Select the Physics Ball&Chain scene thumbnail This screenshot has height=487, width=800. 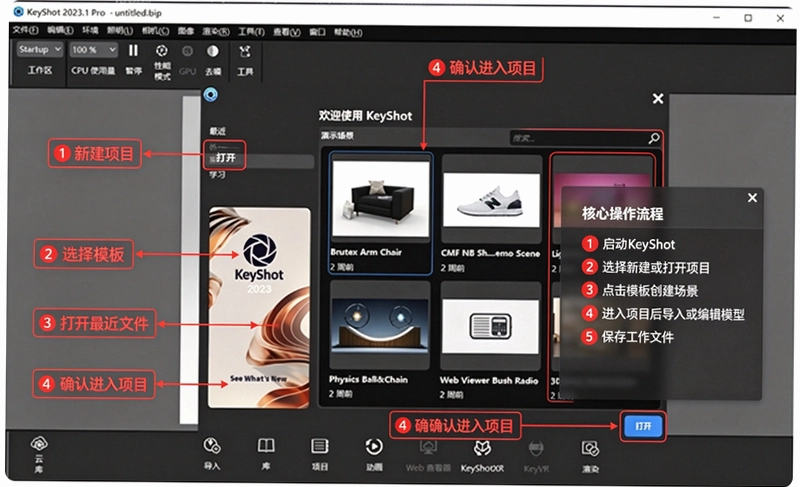coord(380,325)
